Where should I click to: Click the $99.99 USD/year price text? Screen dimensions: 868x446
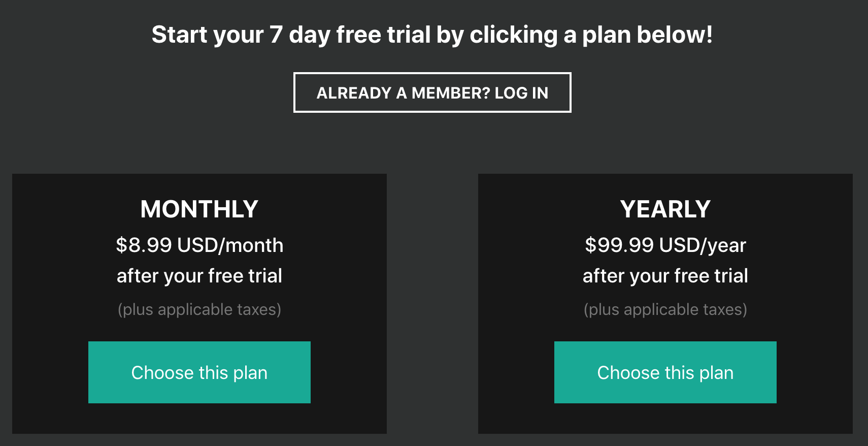665,245
